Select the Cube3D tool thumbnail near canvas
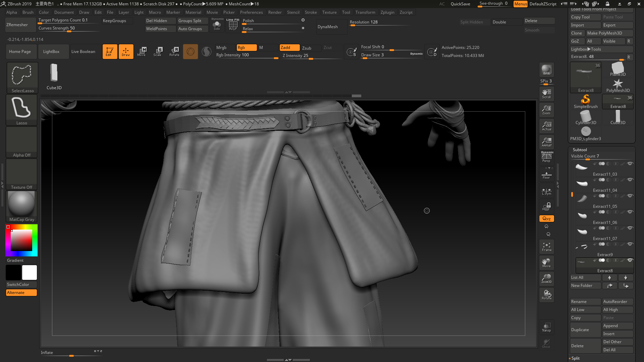Screen dimensions: 644x362 click(x=54, y=76)
